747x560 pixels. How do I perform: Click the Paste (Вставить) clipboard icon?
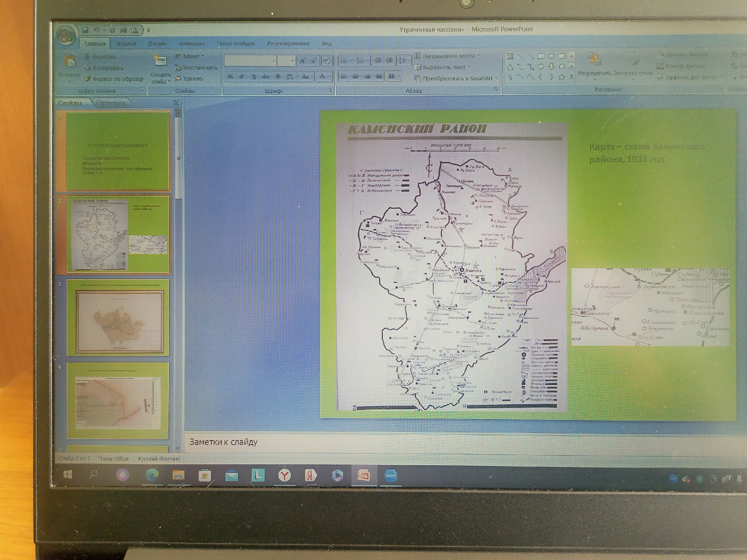pyautogui.click(x=70, y=61)
